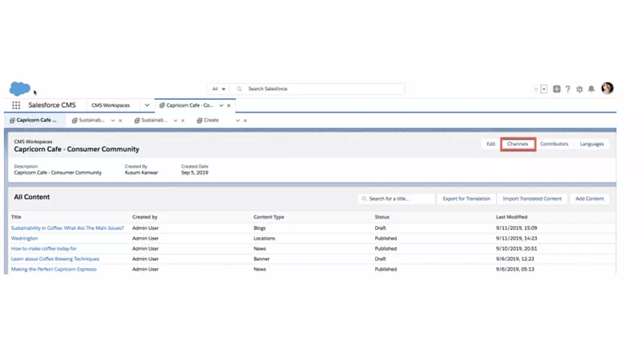The width and height of the screenshot is (644, 362).
Task: Click the Edit workspace button
Action: point(491,144)
